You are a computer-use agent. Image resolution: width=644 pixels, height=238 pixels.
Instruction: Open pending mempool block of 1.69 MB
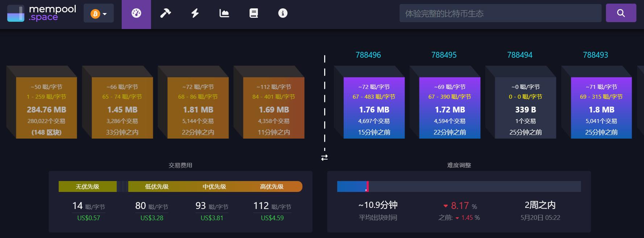(273, 108)
